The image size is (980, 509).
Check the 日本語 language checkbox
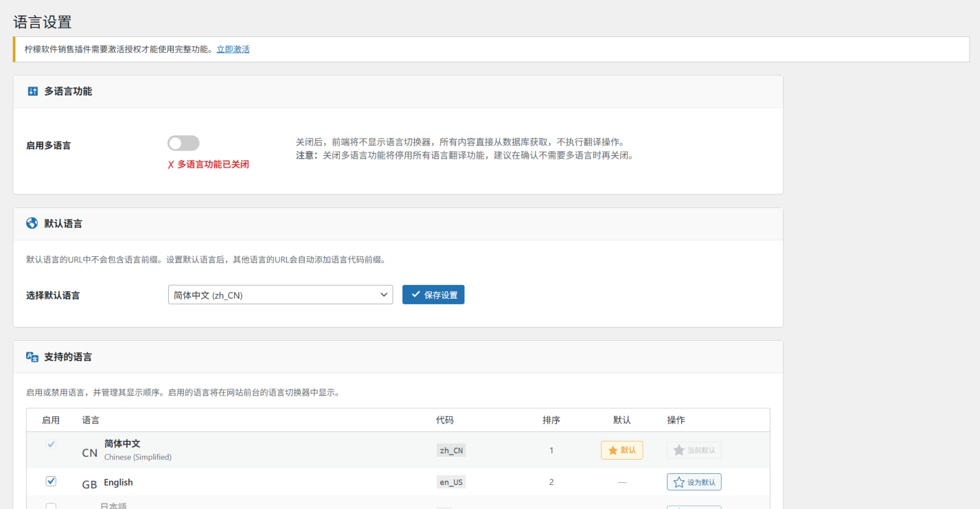[51, 506]
